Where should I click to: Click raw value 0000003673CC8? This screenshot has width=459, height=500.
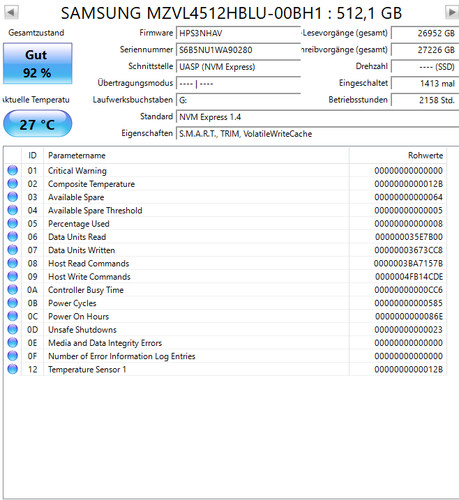(x=409, y=250)
